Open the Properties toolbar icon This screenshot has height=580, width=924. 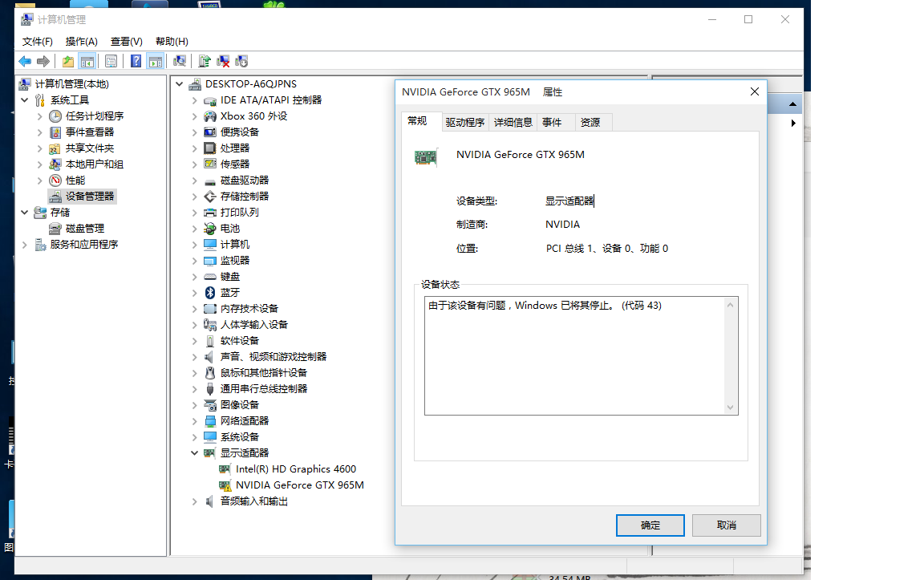point(111,61)
